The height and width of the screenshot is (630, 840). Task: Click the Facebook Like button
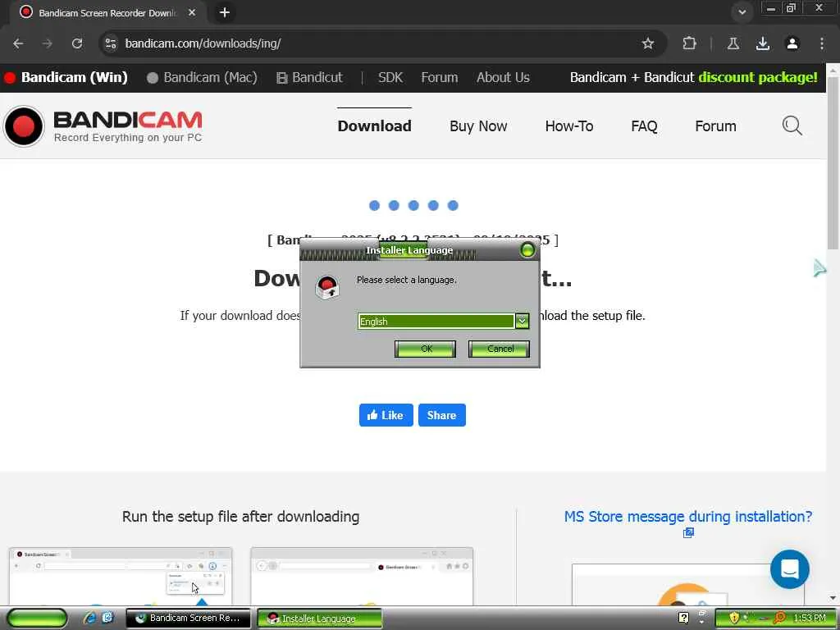point(386,415)
